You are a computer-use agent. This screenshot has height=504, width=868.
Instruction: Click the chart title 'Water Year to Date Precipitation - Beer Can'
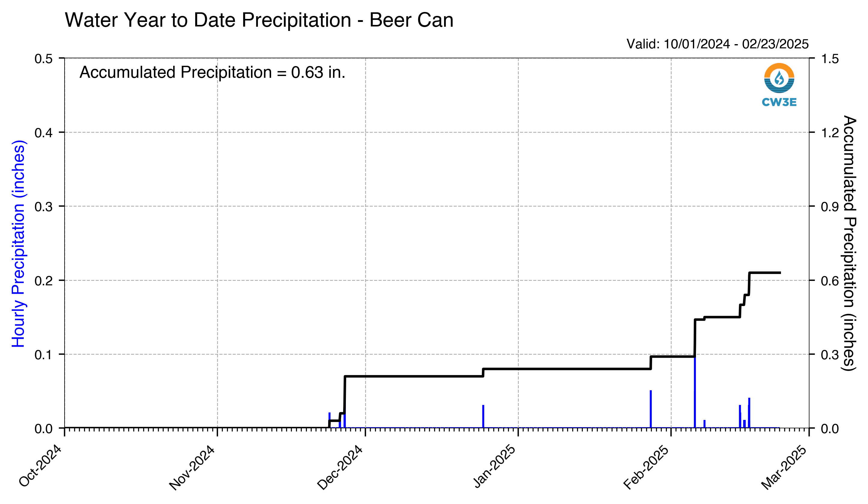(x=259, y=20)
